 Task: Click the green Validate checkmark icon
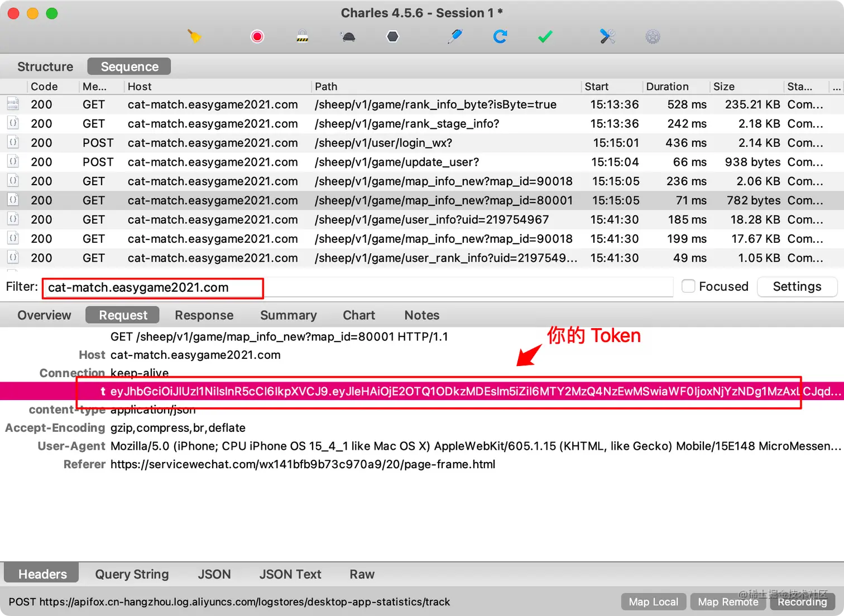click(545, 37)
